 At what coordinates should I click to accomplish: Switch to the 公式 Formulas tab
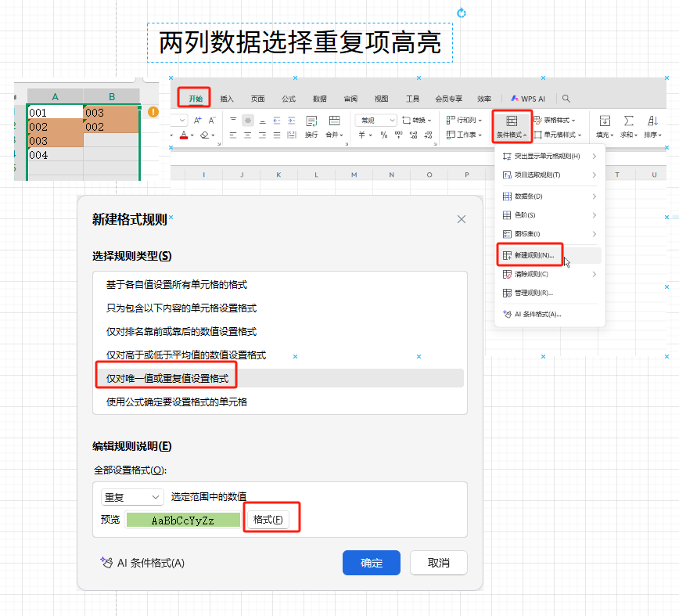tap(289, 99)
